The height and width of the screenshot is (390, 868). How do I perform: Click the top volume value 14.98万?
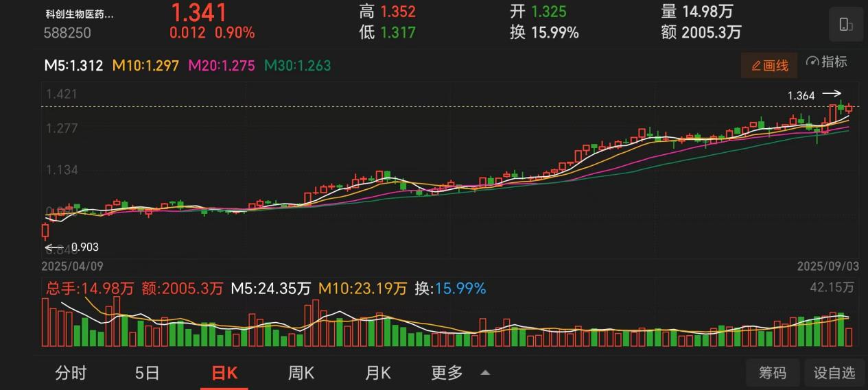707,12
